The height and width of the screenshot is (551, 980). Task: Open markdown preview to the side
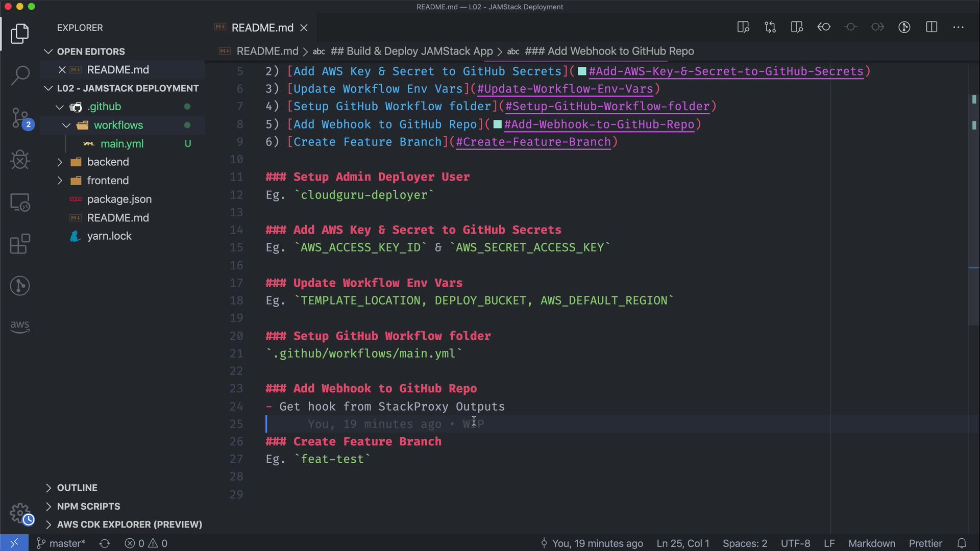[x=743, y=27]
